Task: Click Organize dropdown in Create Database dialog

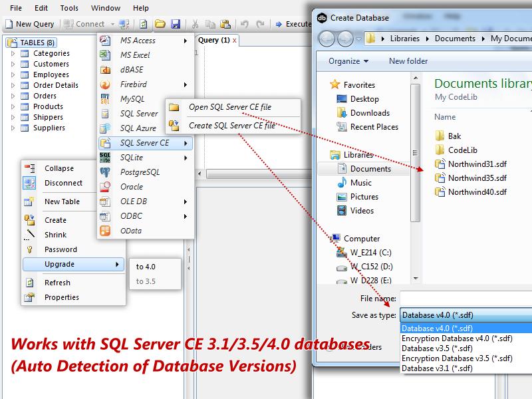Action: click(x=348, y=61)
